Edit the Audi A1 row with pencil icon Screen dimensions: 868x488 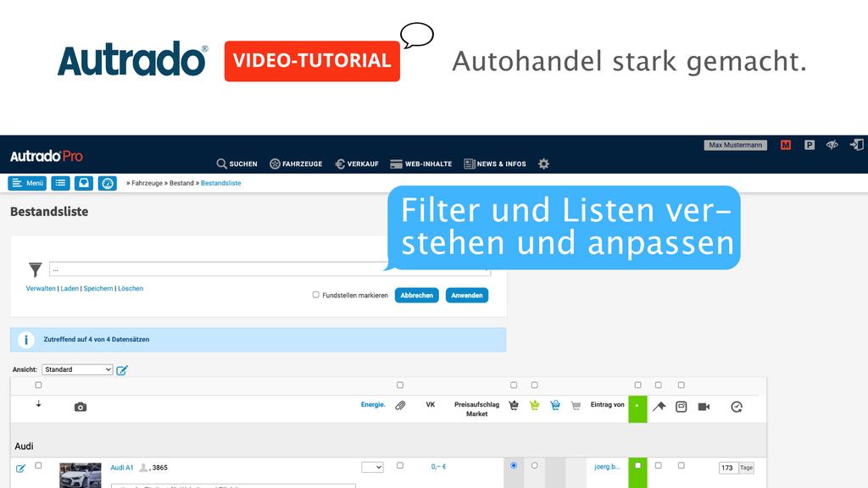coord(20,468)
